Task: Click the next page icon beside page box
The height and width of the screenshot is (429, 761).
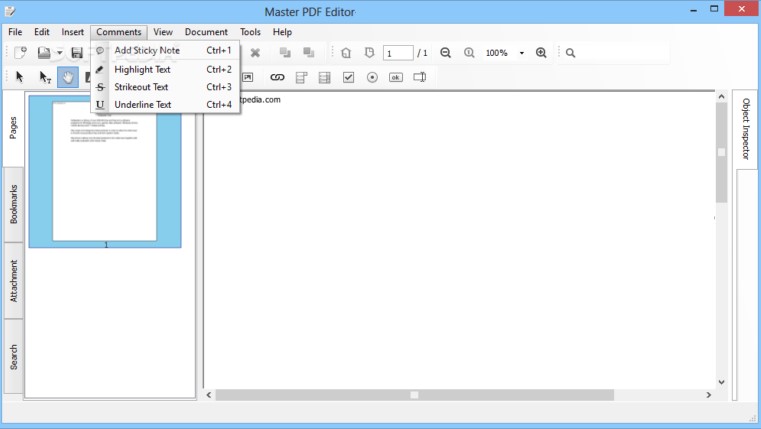Action: click(x=369, y=52)
